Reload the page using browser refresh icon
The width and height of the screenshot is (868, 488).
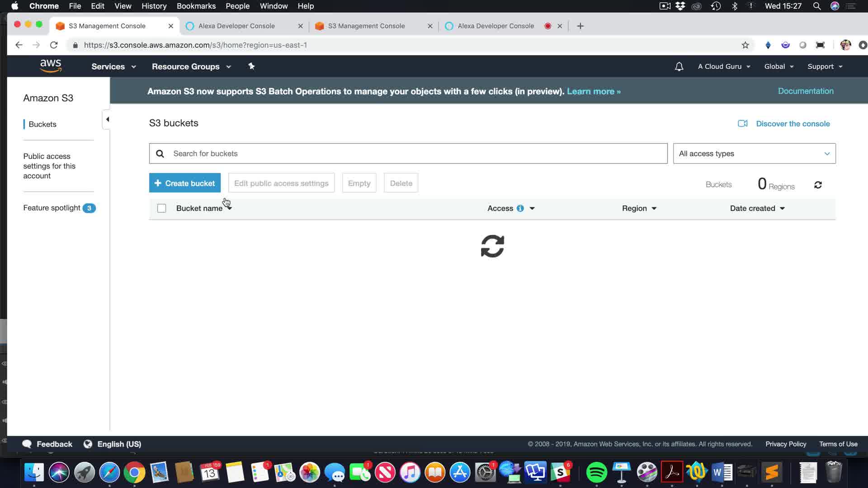[x=54, y=45]
